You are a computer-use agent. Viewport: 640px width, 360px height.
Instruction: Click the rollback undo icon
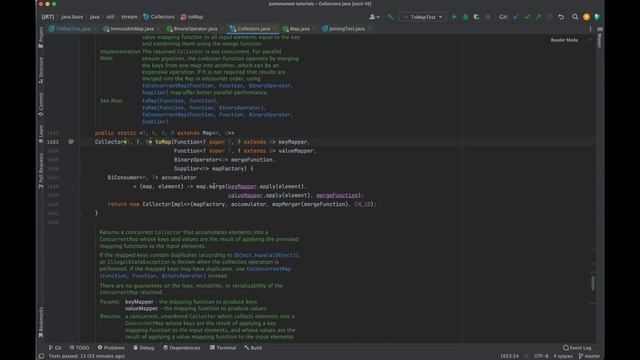tap(561, 17)
